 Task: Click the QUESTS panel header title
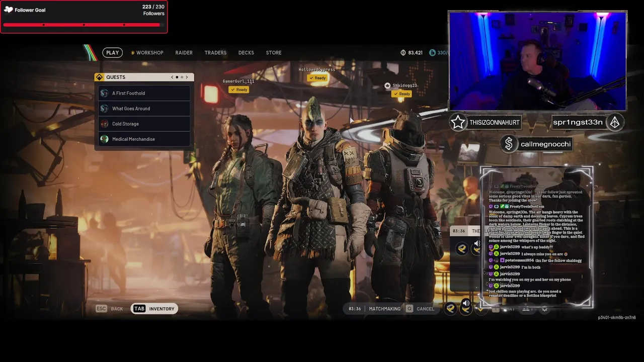116,77
